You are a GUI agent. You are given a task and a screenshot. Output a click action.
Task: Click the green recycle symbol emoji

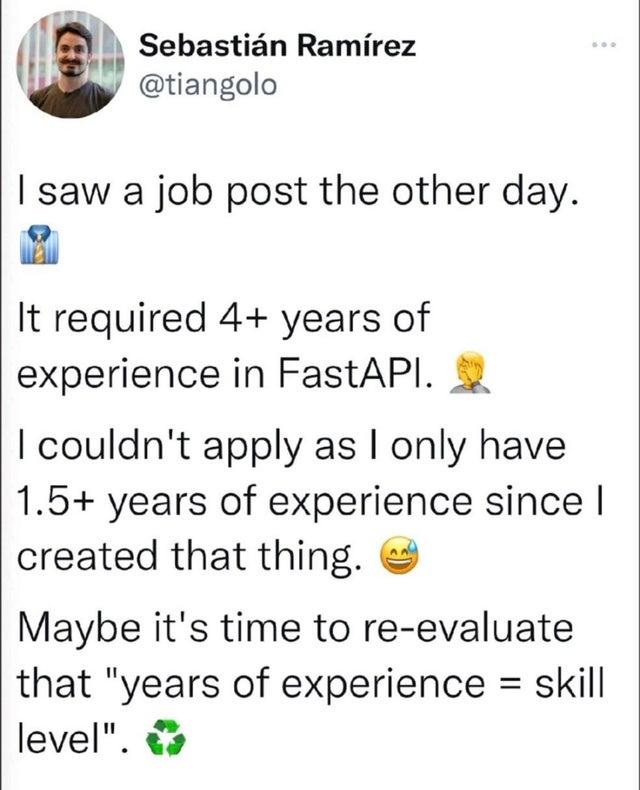[165, 743]
